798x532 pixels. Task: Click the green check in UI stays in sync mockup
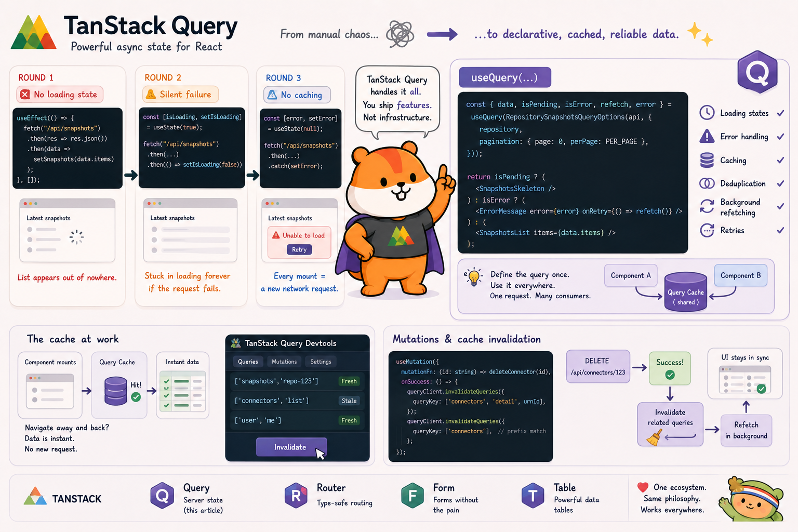pyautogui.click(x=761, y=389)
